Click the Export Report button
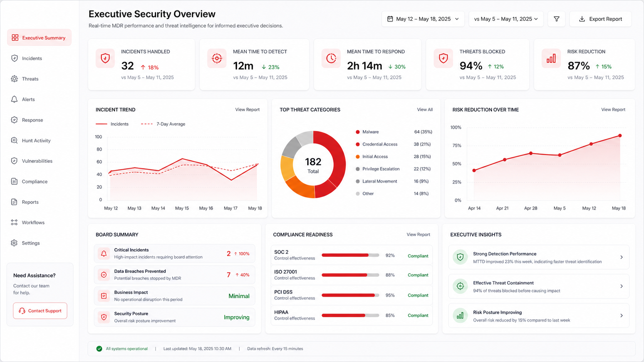644x362 pixels. (x=600, y=19)
